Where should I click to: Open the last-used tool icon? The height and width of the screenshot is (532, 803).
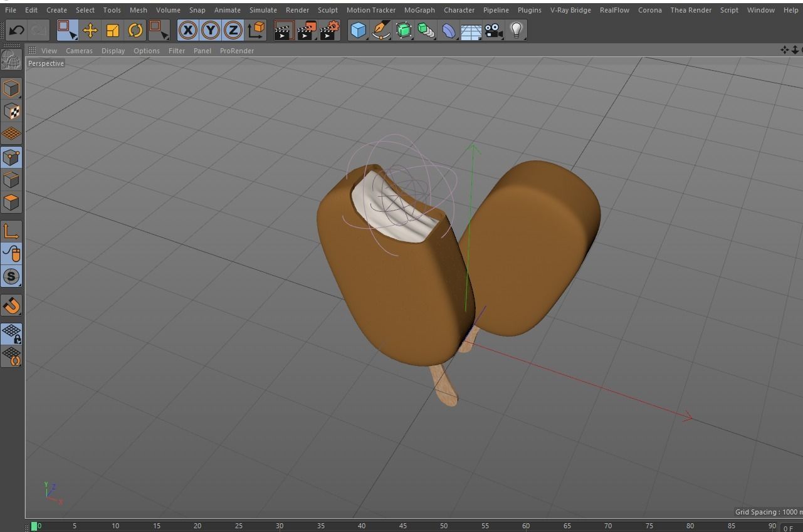coord(159,30)
